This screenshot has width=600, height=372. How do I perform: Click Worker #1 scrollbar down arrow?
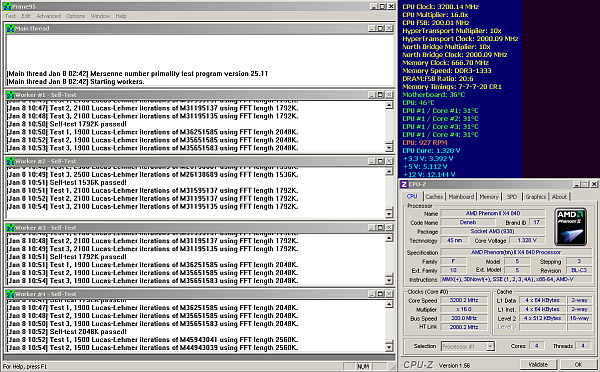tap(389, 147)
